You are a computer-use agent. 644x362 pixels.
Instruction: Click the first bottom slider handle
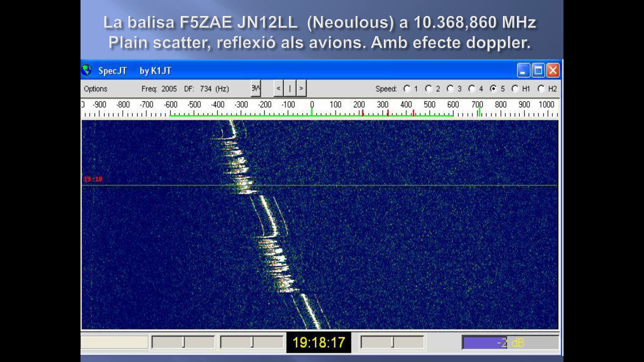(x=183, y=342)
